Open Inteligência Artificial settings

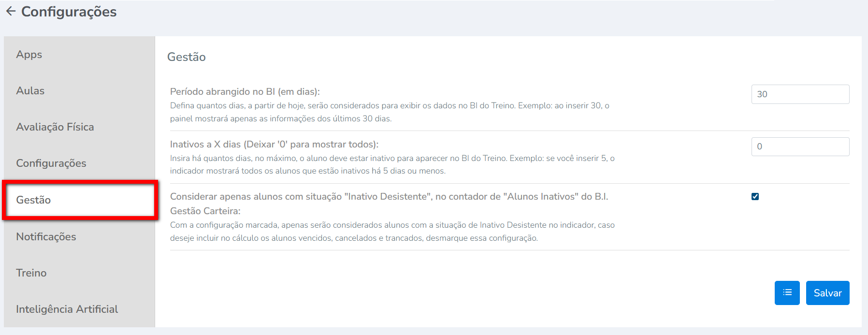pos(67,309)
